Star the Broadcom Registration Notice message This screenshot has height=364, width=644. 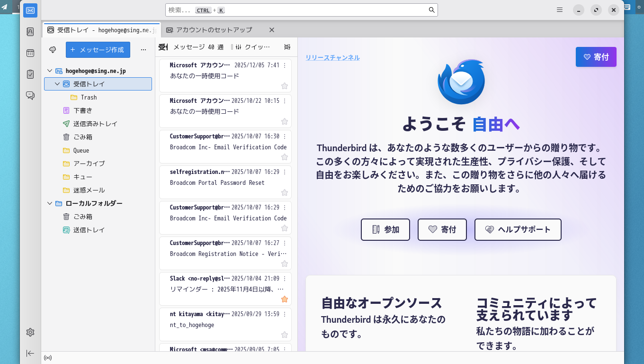coord(285,264)
